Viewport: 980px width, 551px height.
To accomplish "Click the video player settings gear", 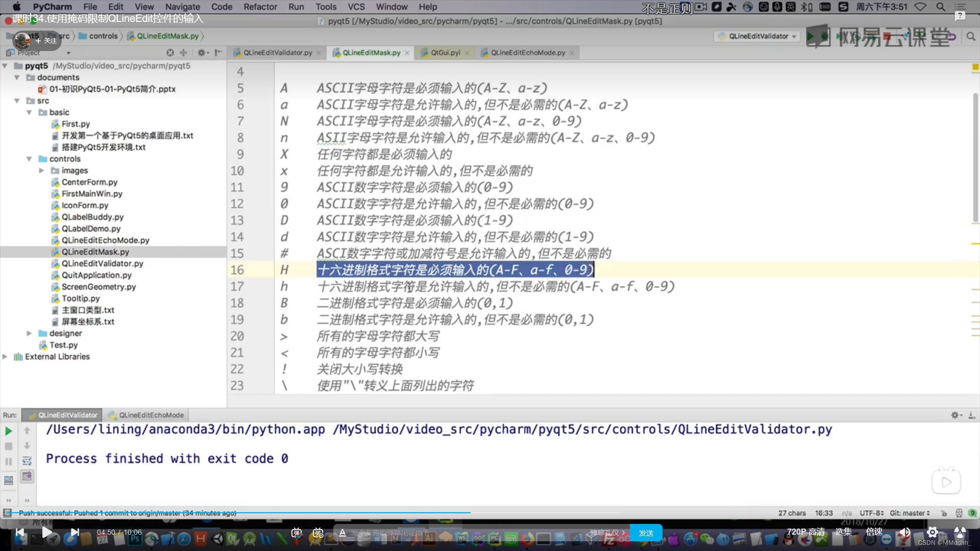I will click(x=932, y=532).
